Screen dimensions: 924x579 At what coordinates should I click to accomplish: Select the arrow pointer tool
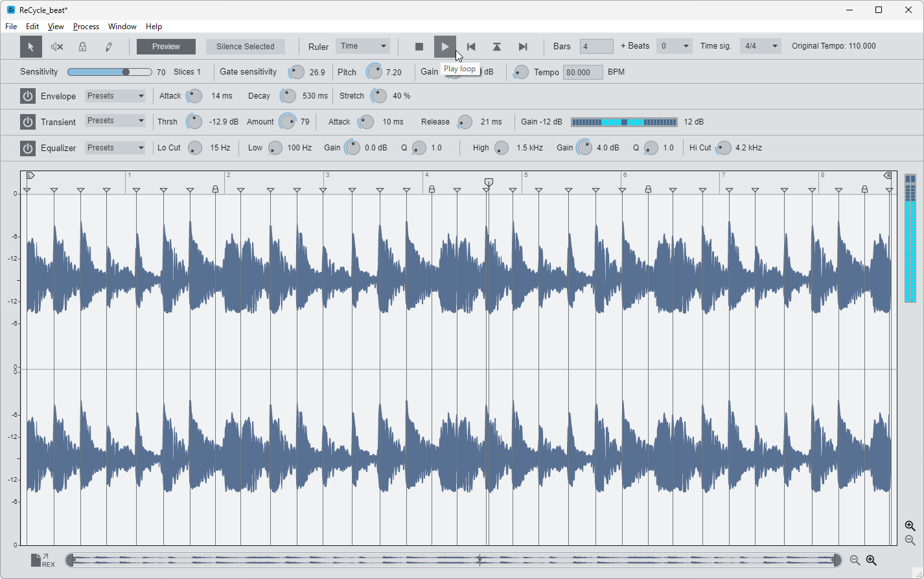pos(30,47)
